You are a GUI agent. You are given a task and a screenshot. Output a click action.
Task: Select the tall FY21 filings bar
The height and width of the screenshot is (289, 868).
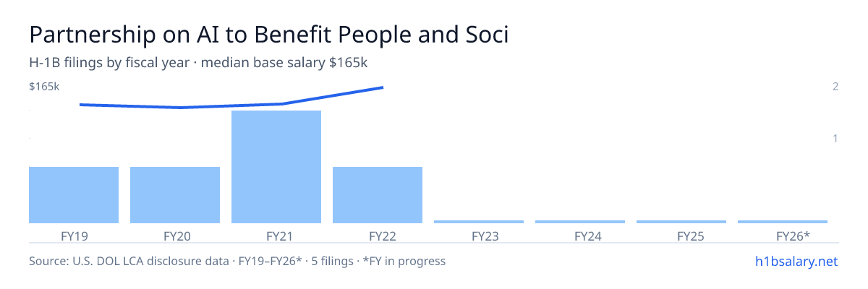[276, 167]
